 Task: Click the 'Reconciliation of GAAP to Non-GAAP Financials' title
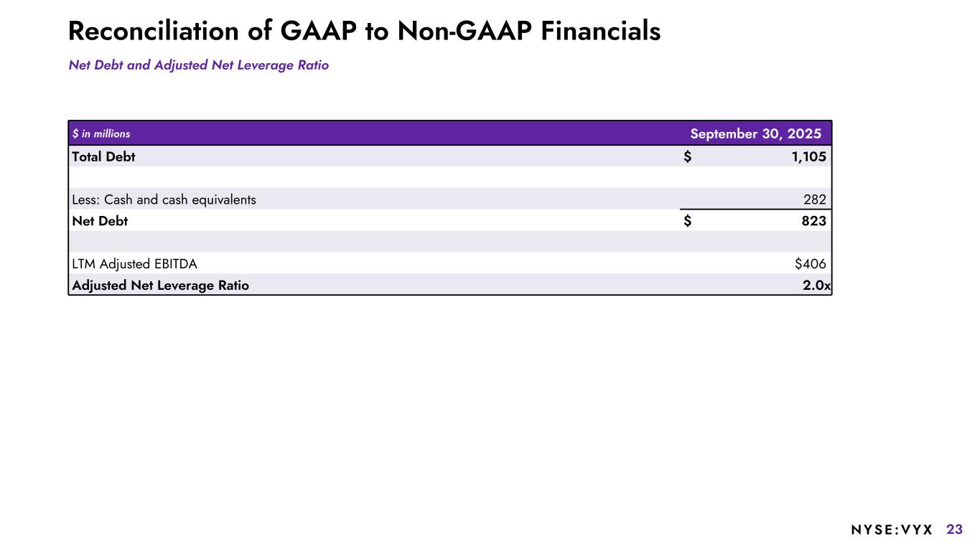tap(364, 31)
